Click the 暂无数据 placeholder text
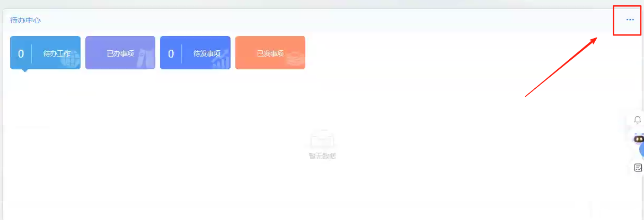 click(x=322, y=156)
